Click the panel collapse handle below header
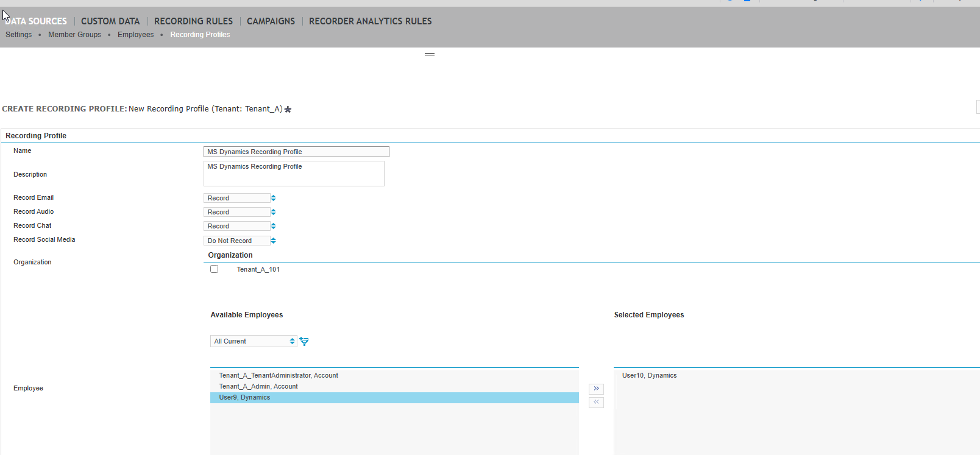Image resolution: width=980 pixels, height=455 pixels. click(430, 54)
